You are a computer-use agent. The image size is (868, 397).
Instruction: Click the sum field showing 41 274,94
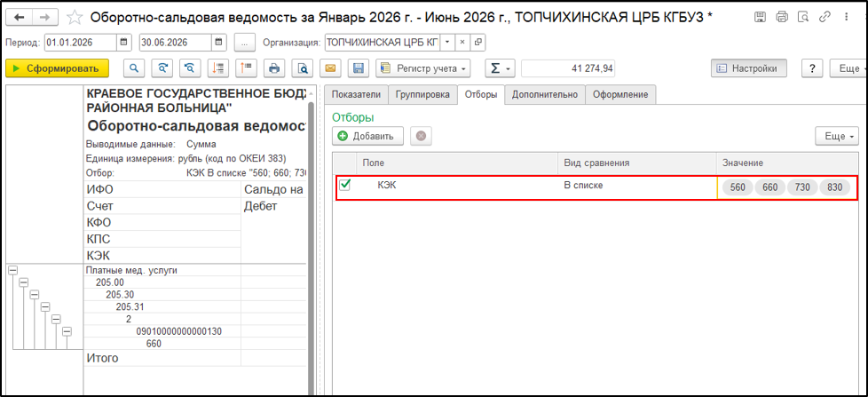pos(569,68)
